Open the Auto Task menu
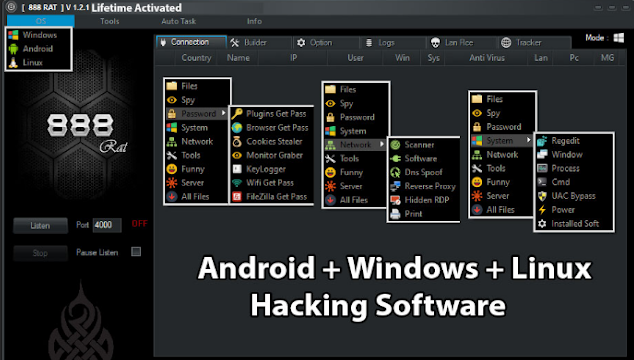 click(178, 21)
